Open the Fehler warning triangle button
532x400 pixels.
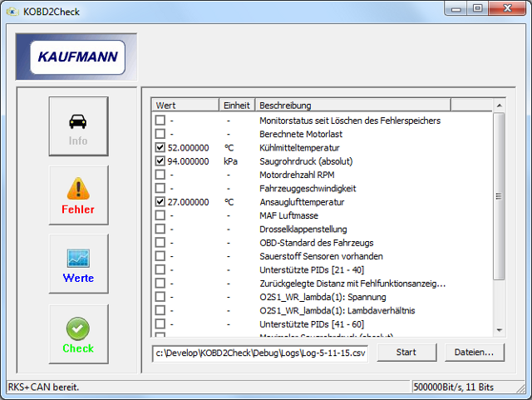tap(78, 195)
